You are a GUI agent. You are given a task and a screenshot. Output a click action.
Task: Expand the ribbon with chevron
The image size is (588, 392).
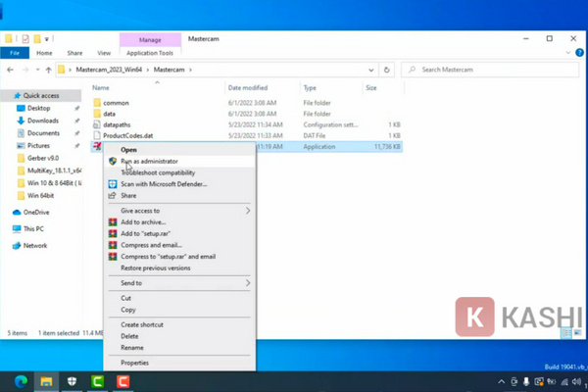[568, 53]
